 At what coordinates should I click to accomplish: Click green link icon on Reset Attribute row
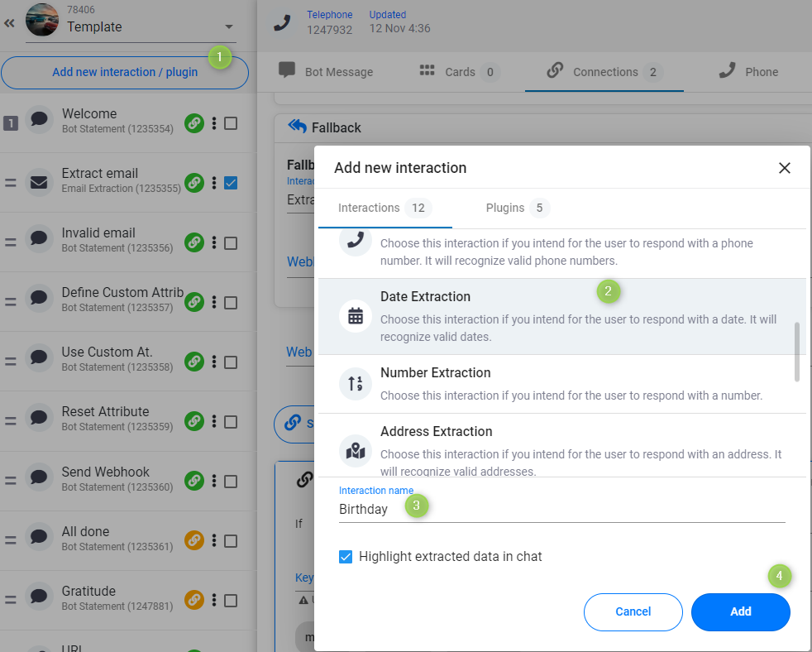194,421
